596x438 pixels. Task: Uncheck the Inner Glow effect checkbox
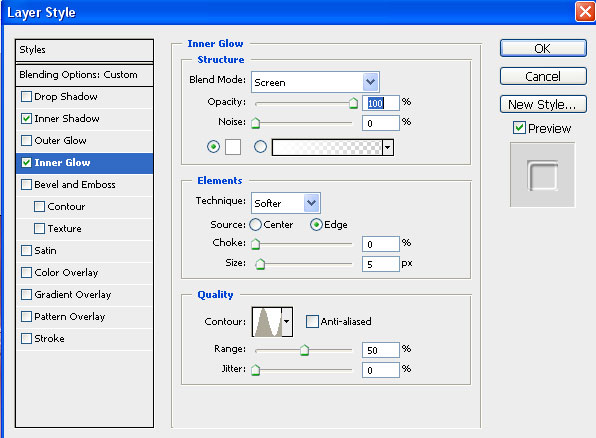(26, 163)
